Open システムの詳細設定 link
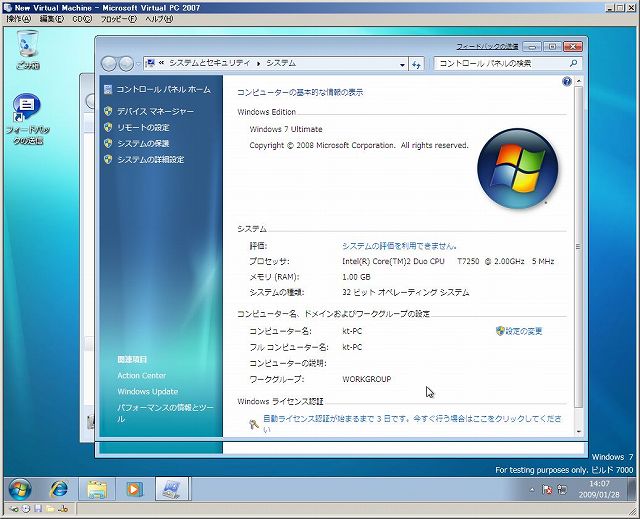Image resolution: width=640 pixels, height=519 pixels. tap(151, 160)
